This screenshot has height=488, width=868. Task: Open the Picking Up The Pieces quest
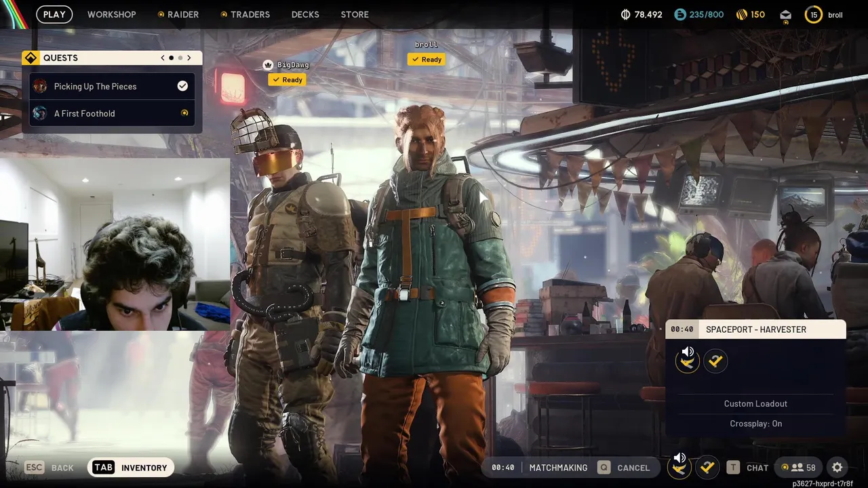(112, 86)
